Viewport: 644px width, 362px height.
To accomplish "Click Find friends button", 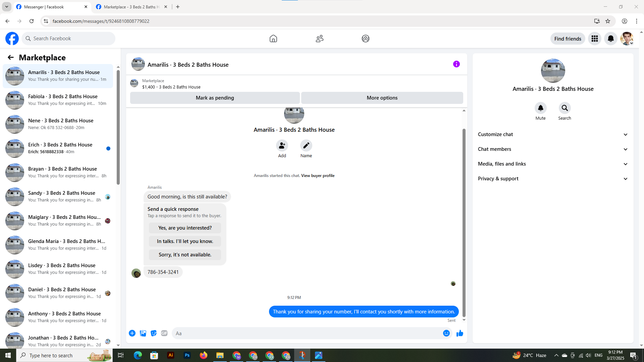I will [568, 39].
